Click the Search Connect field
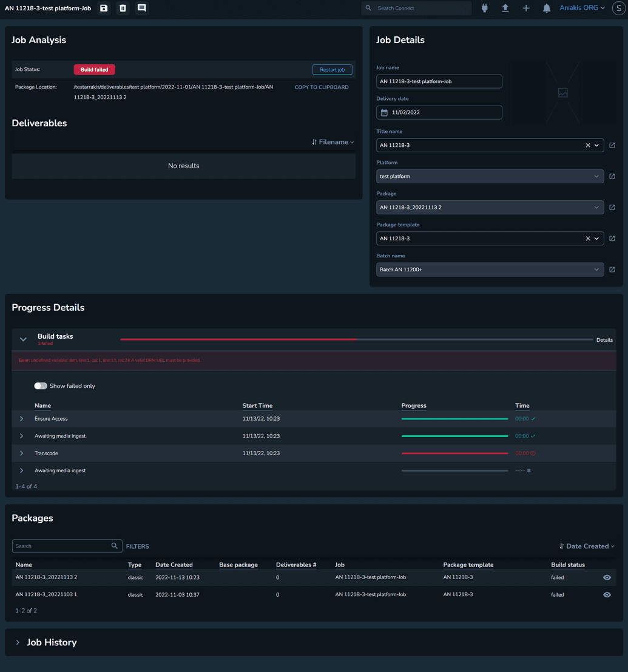Image resolution: width=628 pixels, height=672 pixels. point(416,8)
